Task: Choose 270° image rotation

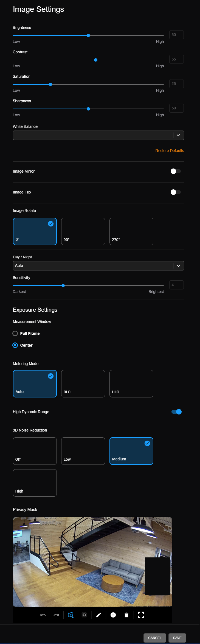Action: [x=131, y=231]
